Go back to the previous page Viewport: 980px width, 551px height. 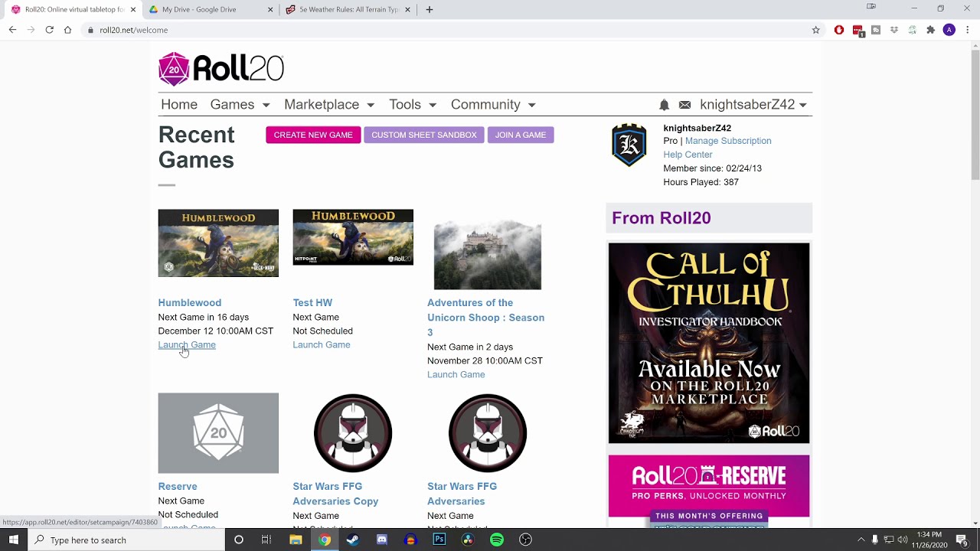(12, 30)
